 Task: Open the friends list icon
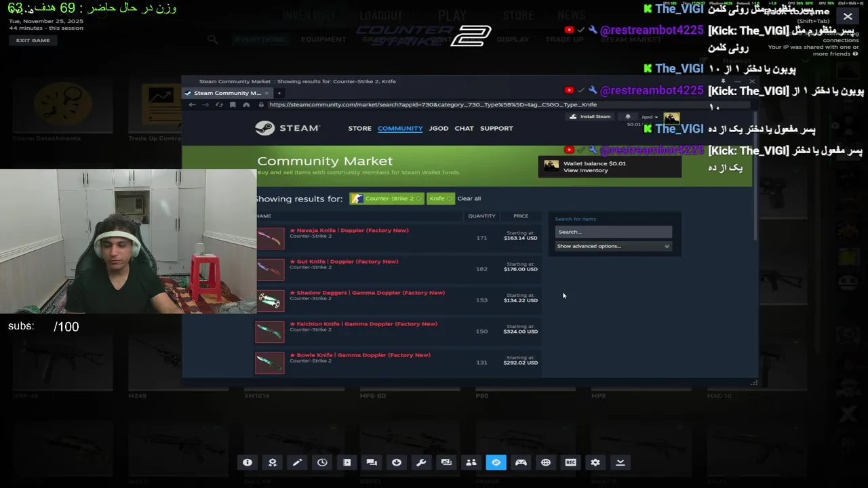pyautogui.click(x=471, y=462)
